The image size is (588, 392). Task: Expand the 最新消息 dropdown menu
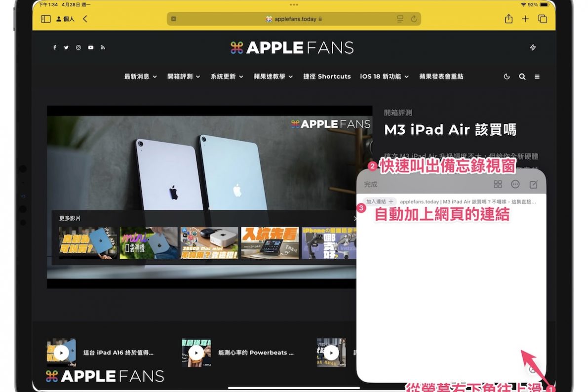(140, 77)
